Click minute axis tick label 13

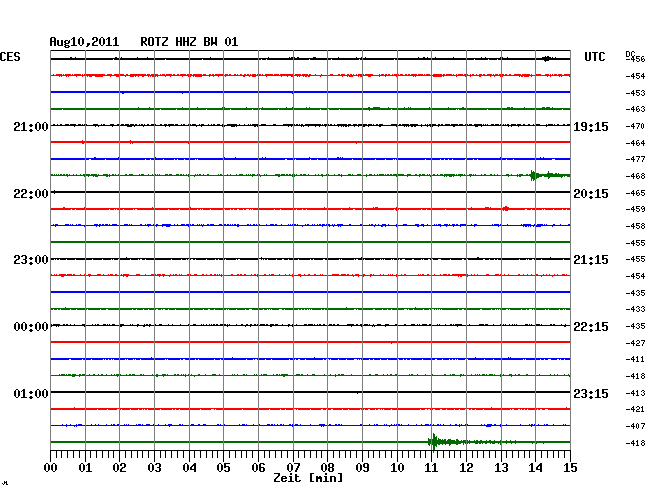click(501, 468)
